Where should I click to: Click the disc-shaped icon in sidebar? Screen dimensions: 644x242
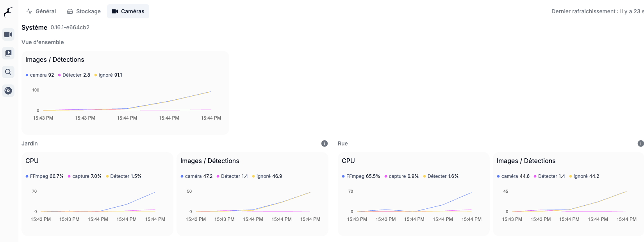(x=8, y=91)
